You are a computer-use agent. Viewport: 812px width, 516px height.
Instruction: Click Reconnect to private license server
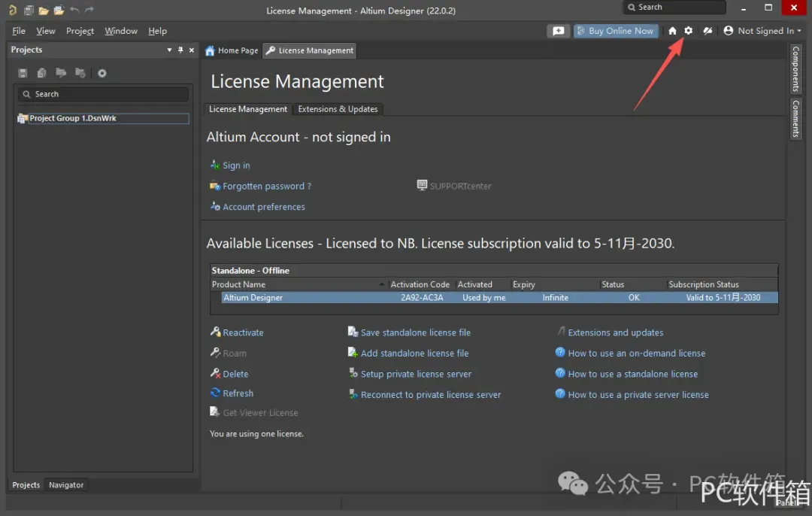pyautogui.click(x=430, y=395)
